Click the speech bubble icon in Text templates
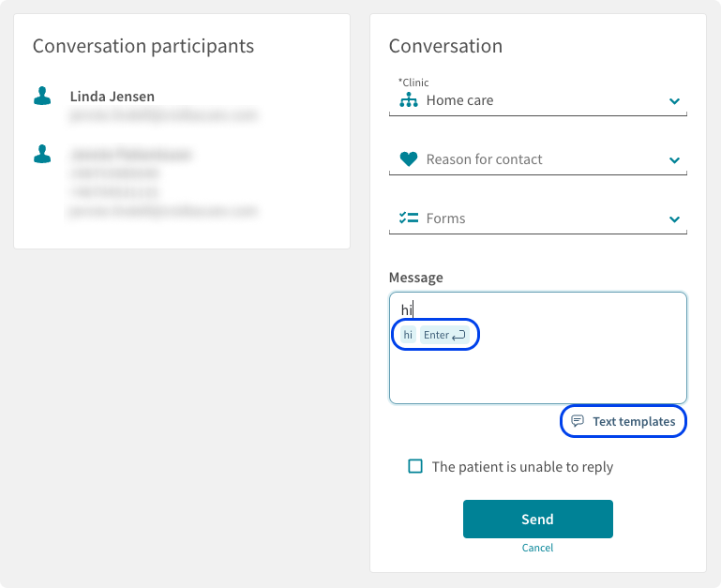721x588 pixels. click(x=577, y=420)
